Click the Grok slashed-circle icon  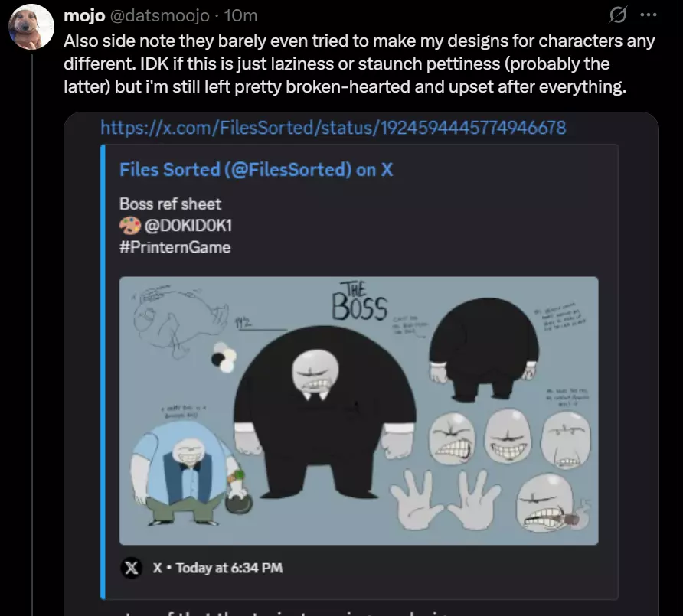point(618,15)
